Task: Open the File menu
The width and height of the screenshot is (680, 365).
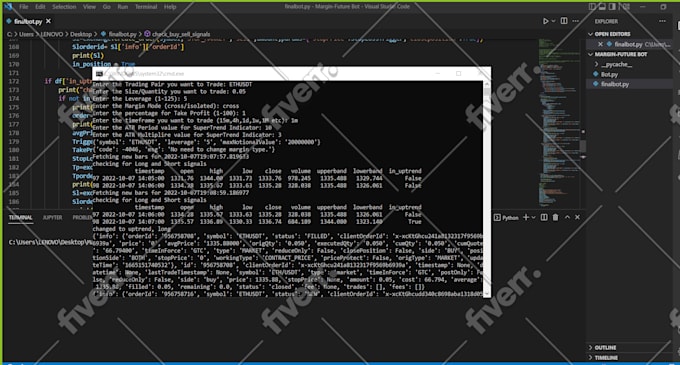Action: click(x=23, y=7)
